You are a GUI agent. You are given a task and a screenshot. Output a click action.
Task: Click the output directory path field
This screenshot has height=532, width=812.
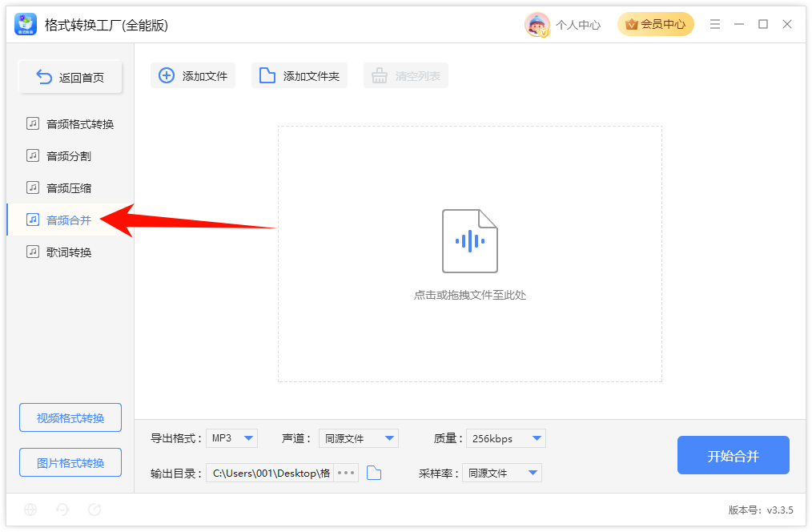271,473
